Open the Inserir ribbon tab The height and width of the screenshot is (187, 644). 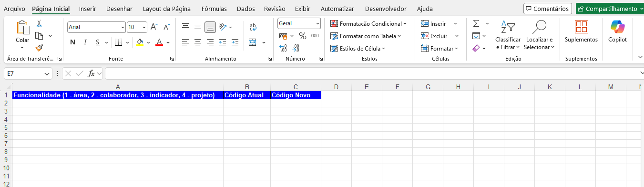click(87, 9)
